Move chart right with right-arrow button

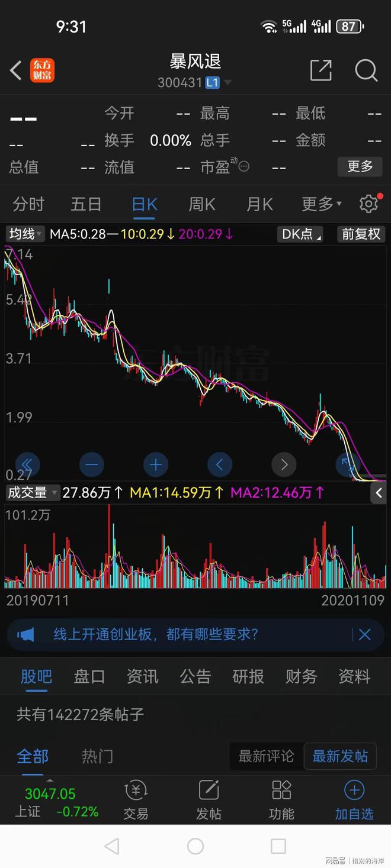[x=284, y=464]
